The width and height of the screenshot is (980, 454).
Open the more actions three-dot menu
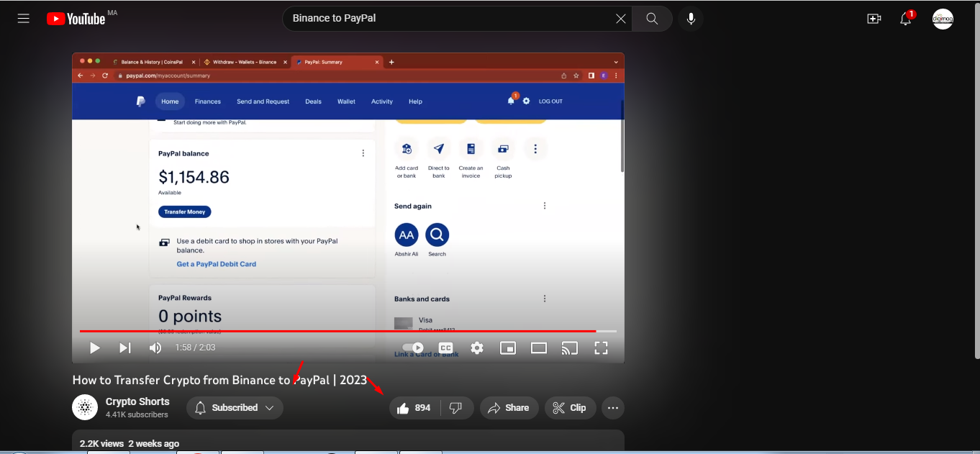613,408
